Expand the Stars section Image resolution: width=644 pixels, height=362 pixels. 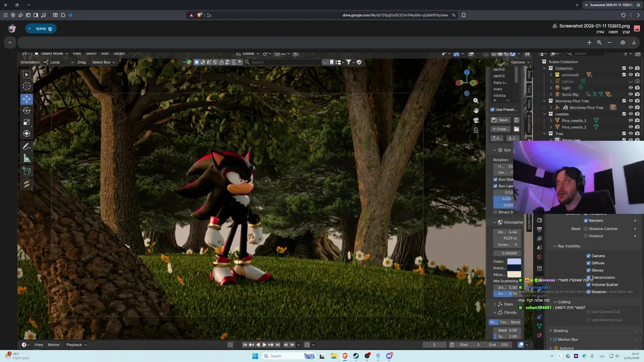coord(495,304)
